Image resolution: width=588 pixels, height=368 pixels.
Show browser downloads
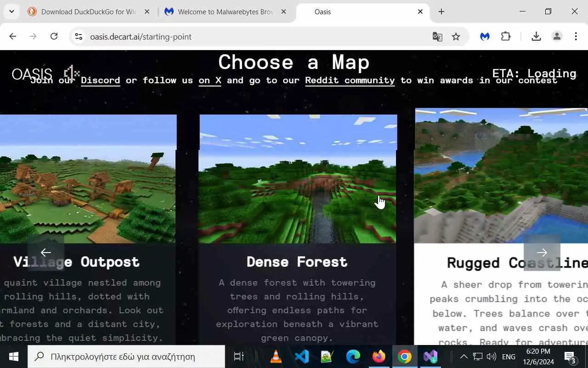pos(536,36)
